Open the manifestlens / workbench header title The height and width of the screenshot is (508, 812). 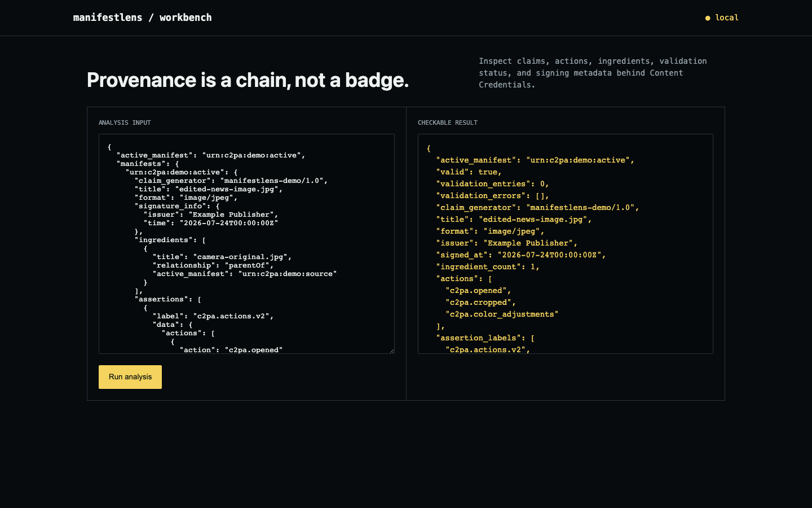143,17
